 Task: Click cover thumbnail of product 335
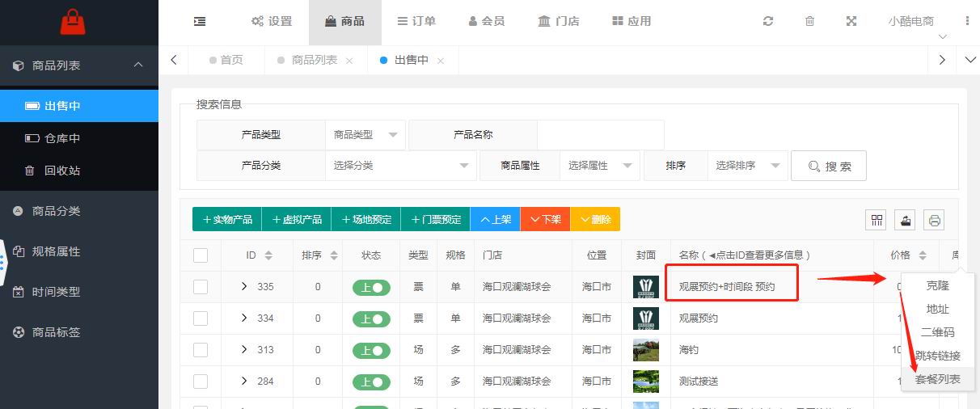646,287
